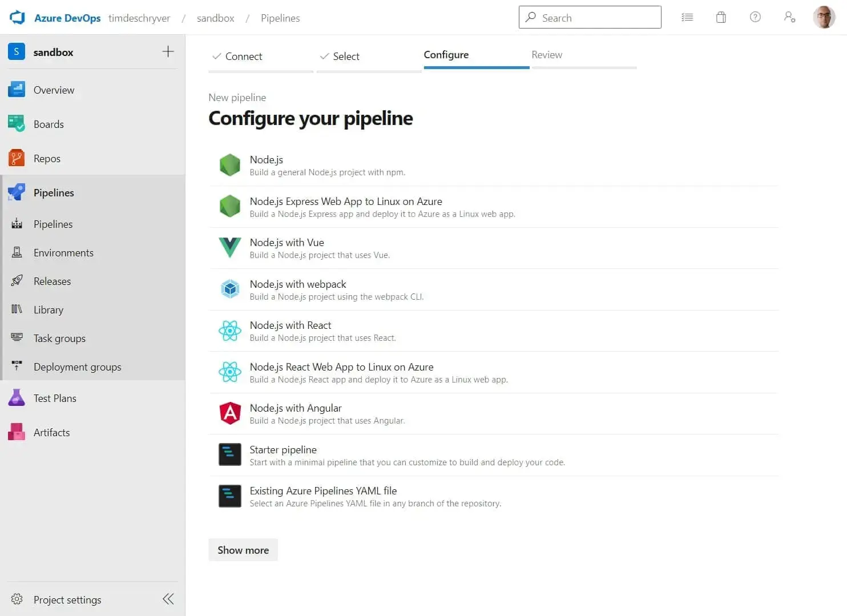The width and height of the screenshot is (847, 616).
Task: Choose Node.js with Angular template title
Action: [x=296, y=408]
